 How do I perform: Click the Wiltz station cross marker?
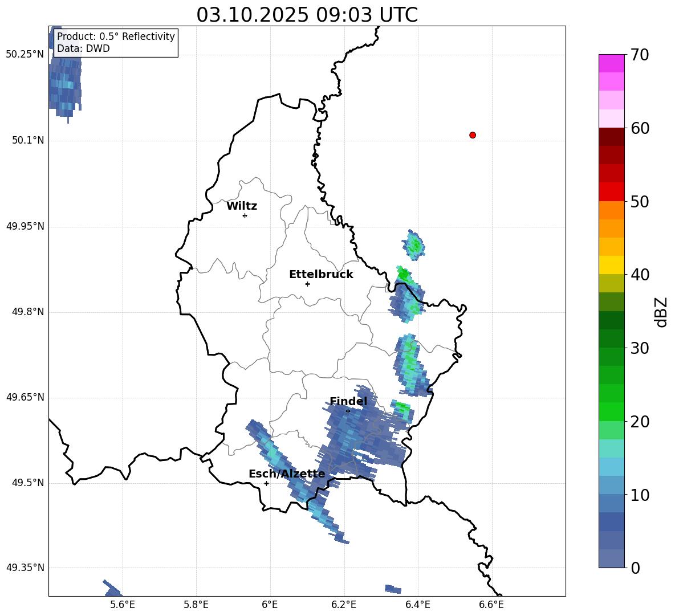(x=245, y=215)
